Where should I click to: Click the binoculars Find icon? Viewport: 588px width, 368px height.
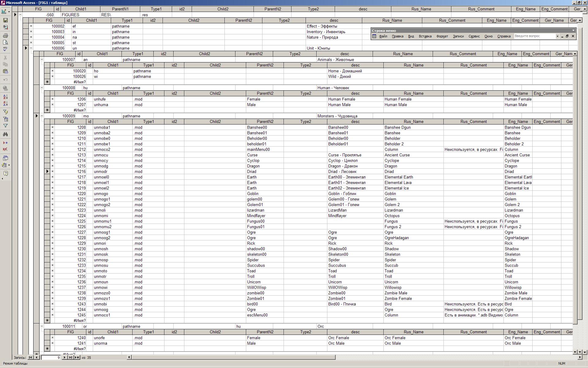[x=5, y=134]
